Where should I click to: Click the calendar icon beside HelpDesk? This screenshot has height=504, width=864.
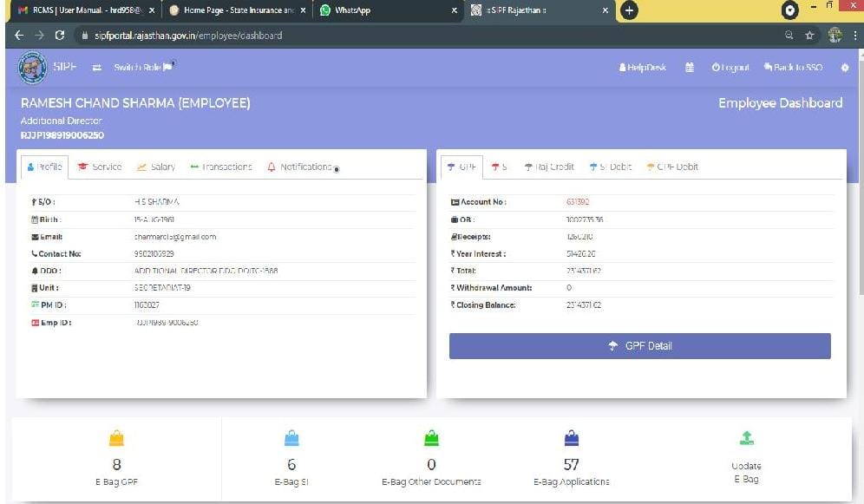point(689,66)
